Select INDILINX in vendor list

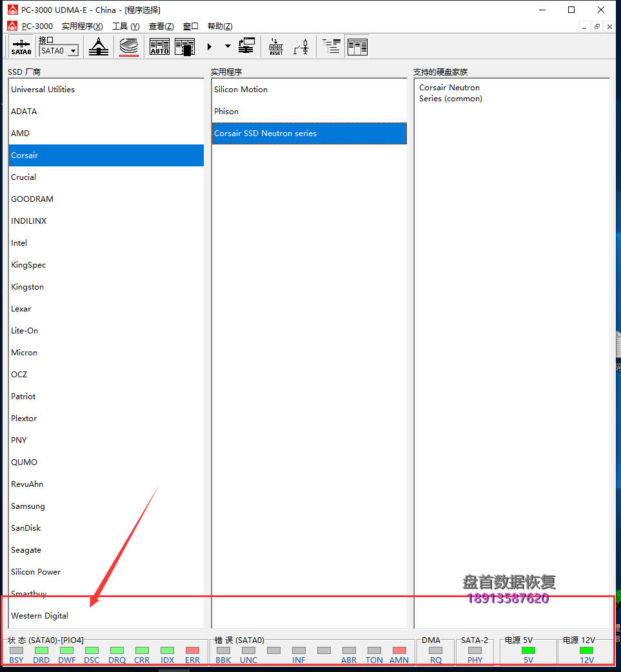(106, 221)
